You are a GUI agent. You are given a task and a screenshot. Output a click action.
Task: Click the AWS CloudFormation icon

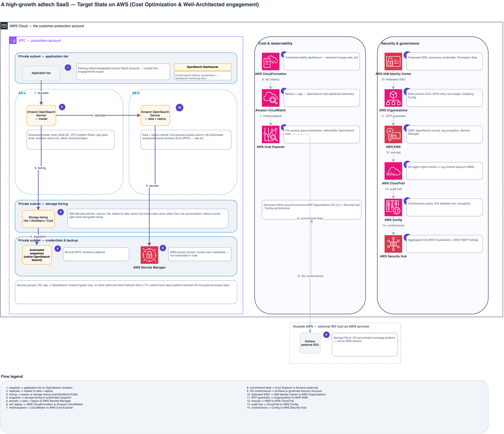coord(271,61)
